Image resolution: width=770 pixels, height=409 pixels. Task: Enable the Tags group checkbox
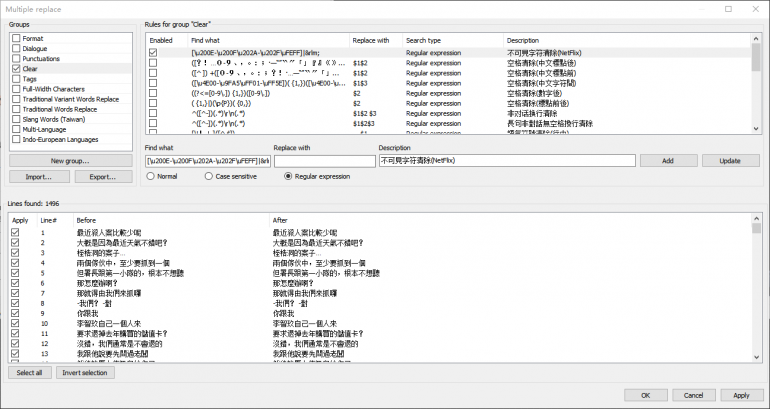(x=16, y=79)
